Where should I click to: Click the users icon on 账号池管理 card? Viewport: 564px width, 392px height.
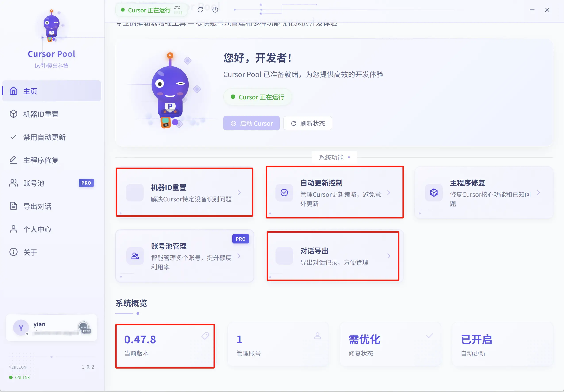[135, 256]
